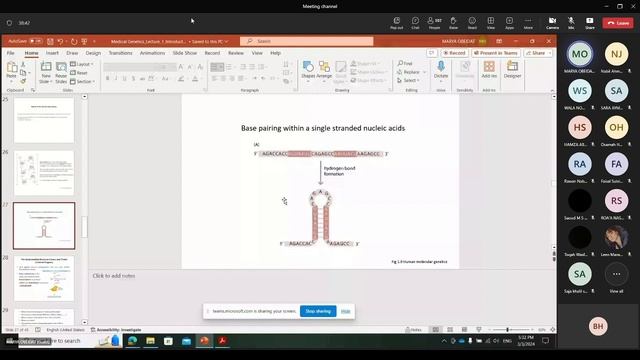The image size is (640, 360).
Task: Toggle the Mic mute state
Action: coord(571,23)
